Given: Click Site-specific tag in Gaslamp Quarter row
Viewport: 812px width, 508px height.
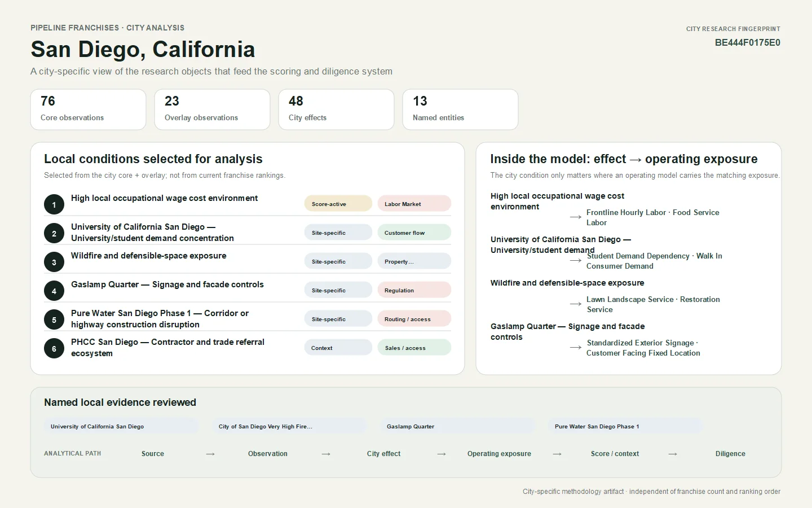Looking at the screenshot, I should 338,290.
